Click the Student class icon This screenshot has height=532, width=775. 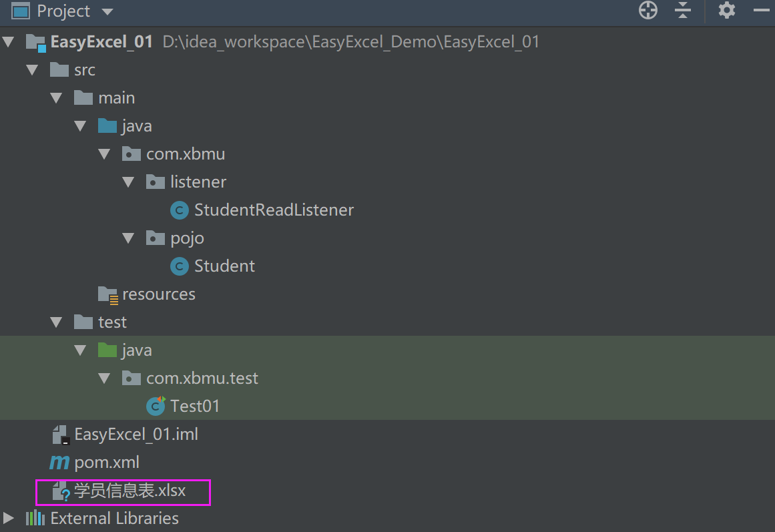(x=180, y=266)
